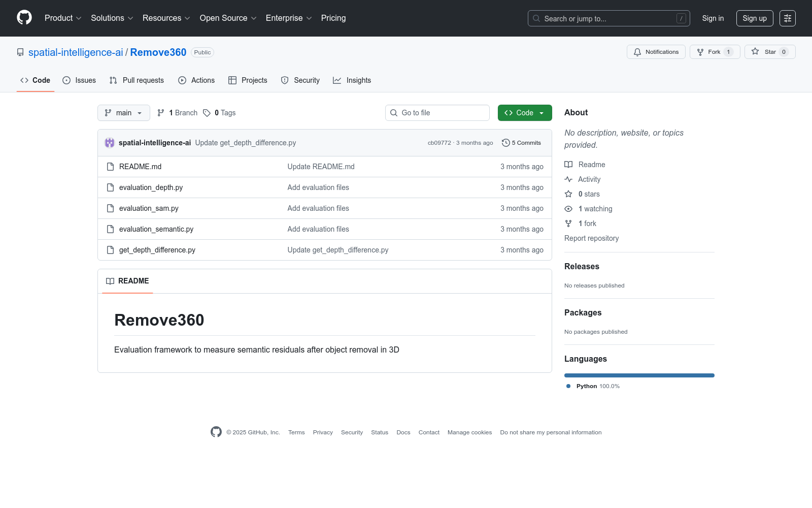Open the appearance settings icon in header
The image size is (812, 508).
(788, 18)
